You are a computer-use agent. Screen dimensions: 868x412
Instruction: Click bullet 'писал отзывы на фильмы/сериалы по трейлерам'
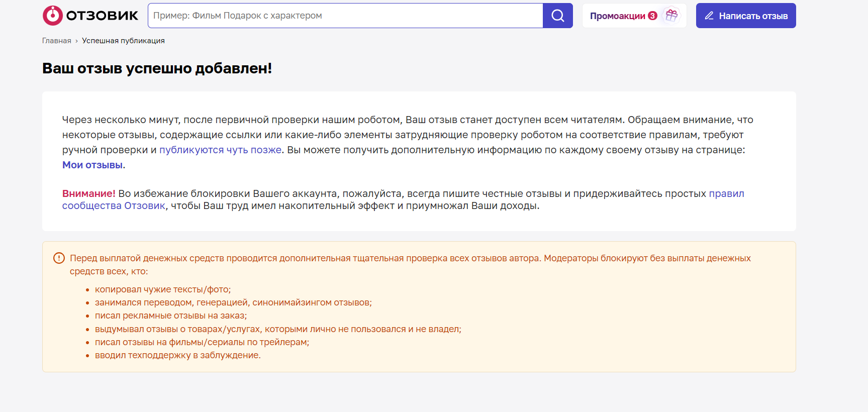202,342
